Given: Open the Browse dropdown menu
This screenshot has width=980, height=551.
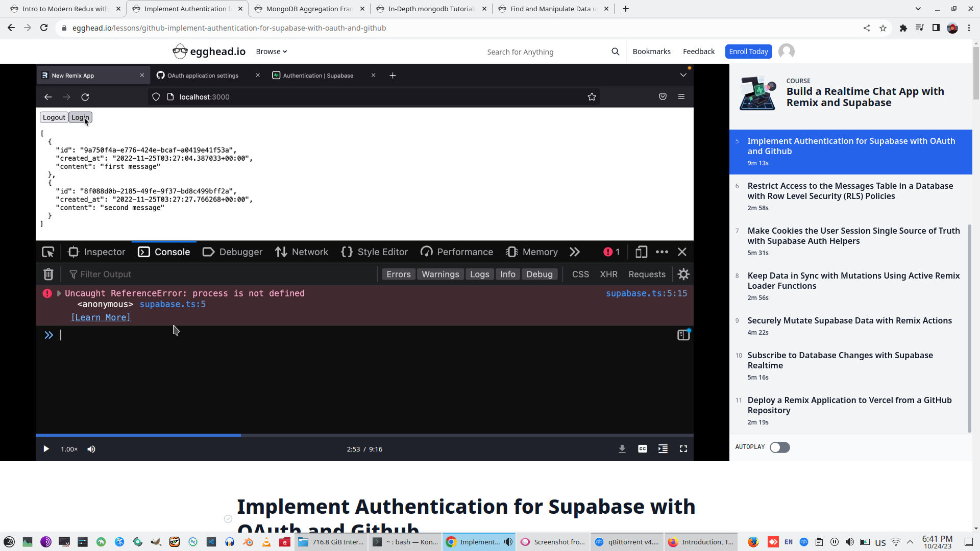Looking at the screenshot, I should [271, 52].
